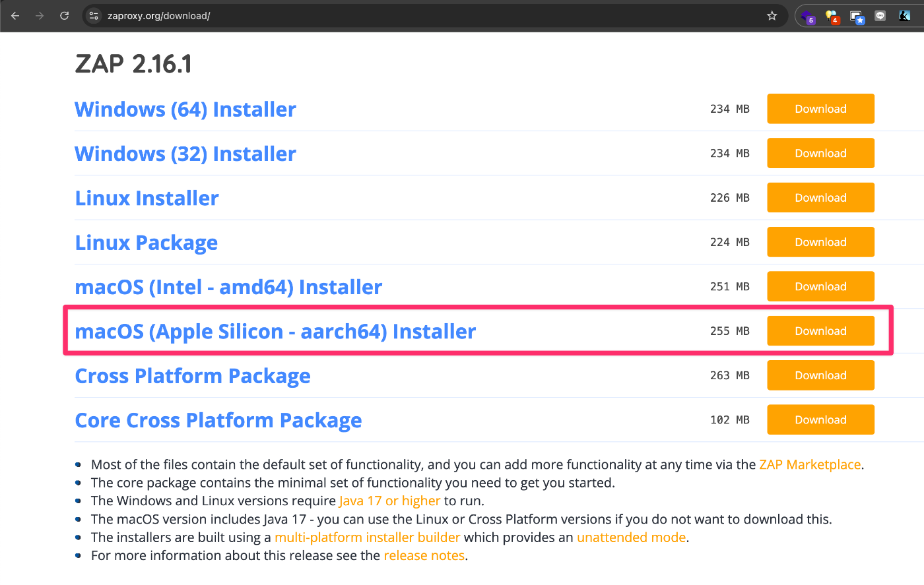Image resolution: width=924 pixels, height=585 pixels.
Task: Open site information icon in address bar
Action: click(x=94, y=15)
